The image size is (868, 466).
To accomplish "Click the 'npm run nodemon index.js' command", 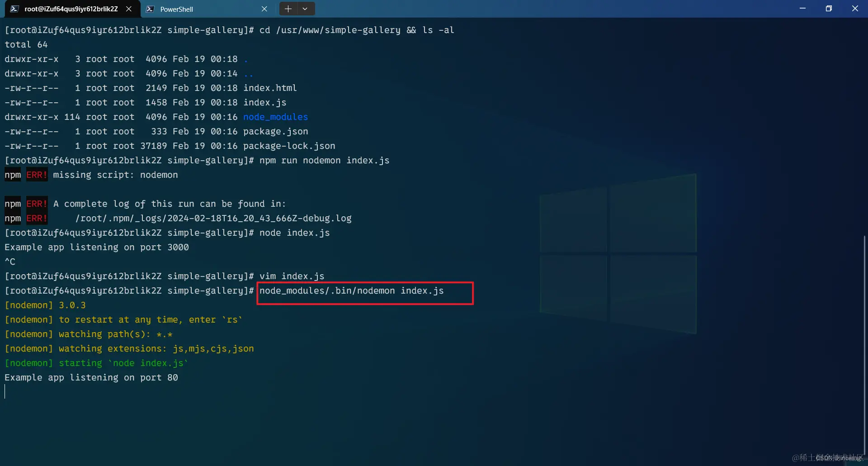I will pyautogui.click(x=325, y=160).
